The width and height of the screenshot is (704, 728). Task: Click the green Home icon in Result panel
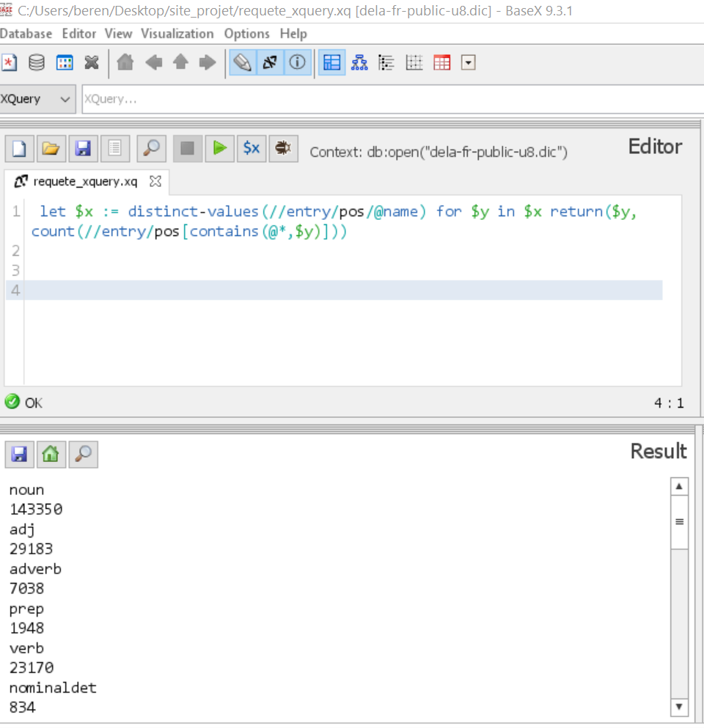(51, 454)
